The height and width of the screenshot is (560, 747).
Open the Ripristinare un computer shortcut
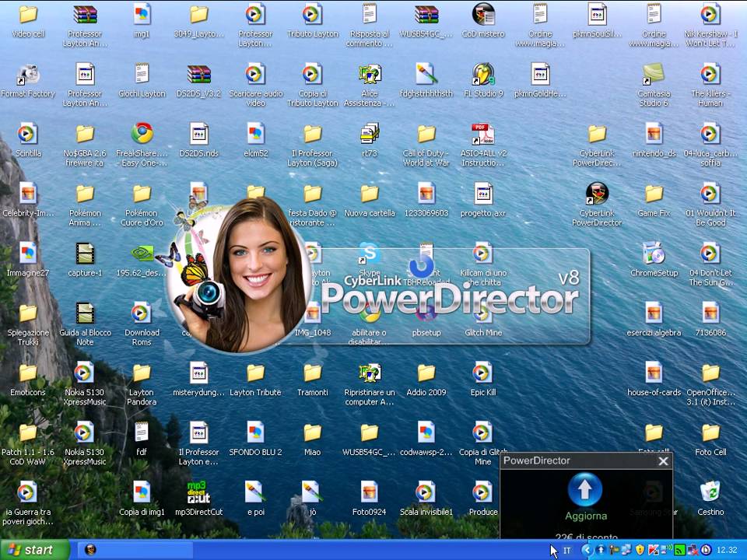click(x=369, y=373)
